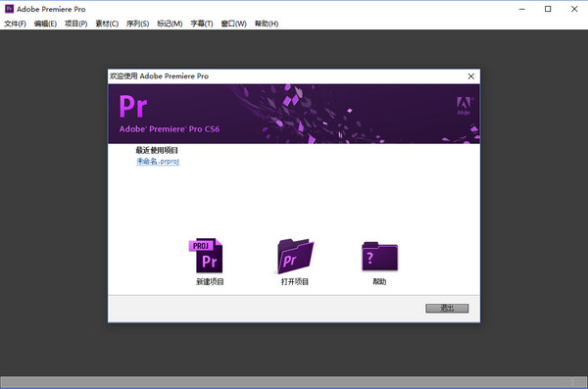Click the horizontal scrollbar at the window bottom
This screenshot has height=389, width=588.
[286, 382]
